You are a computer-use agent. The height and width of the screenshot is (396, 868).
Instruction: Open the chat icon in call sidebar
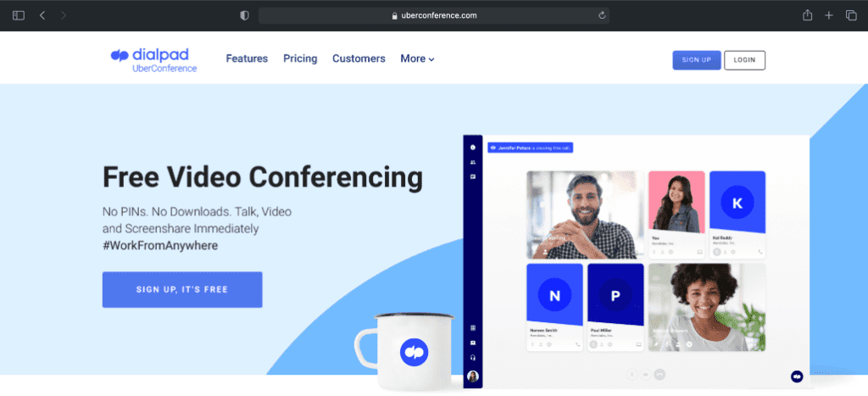pyautogui.click(x=473, y=176)
